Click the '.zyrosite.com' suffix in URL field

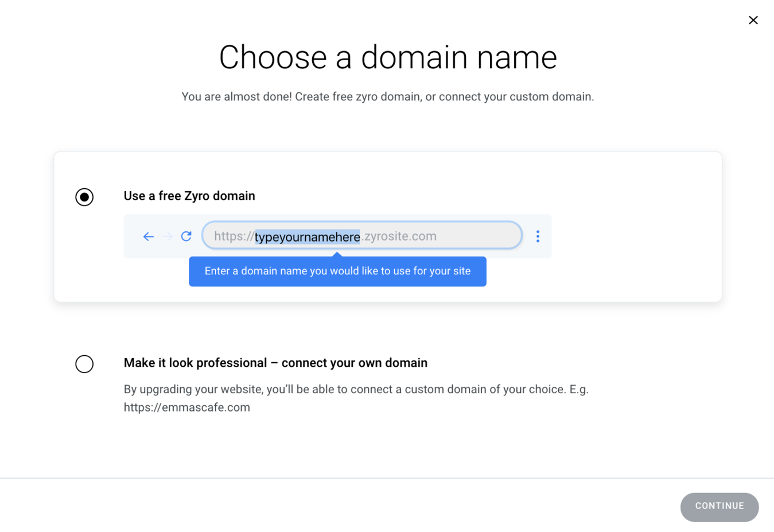tap(399, 236)
